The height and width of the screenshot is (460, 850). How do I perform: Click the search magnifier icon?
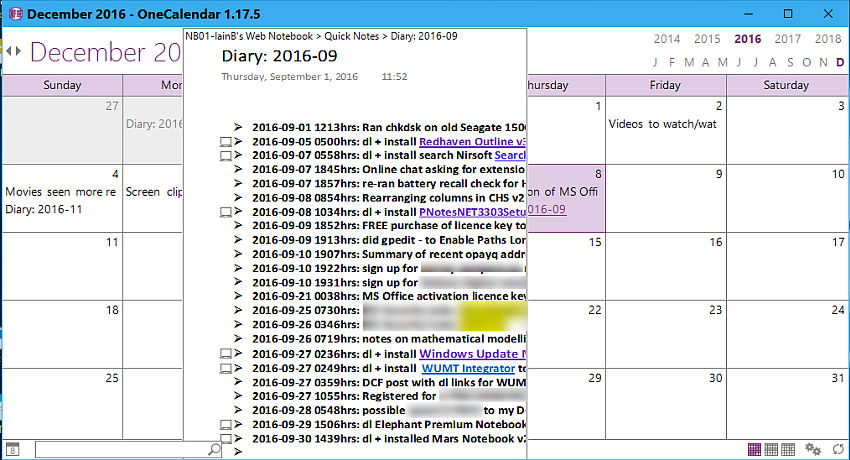(x=213, y=450)
